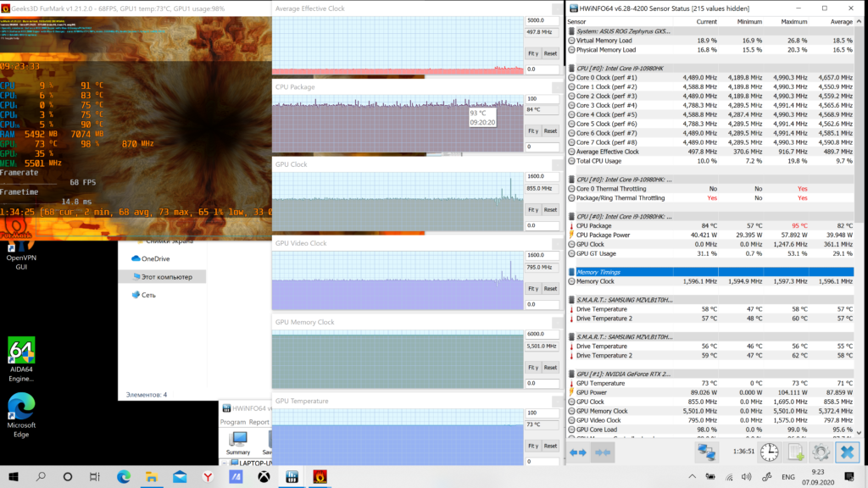Select the Total CPU Usage row

711,161
